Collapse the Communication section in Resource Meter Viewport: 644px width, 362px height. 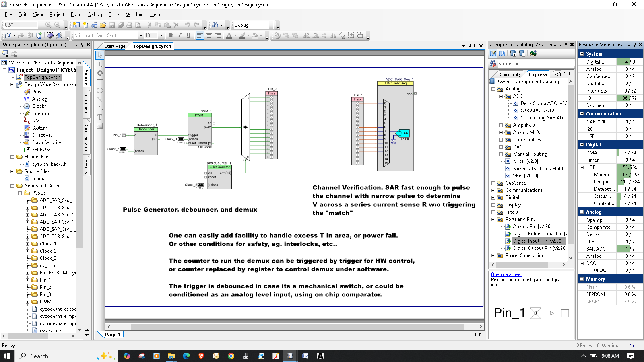pos(582,114)
